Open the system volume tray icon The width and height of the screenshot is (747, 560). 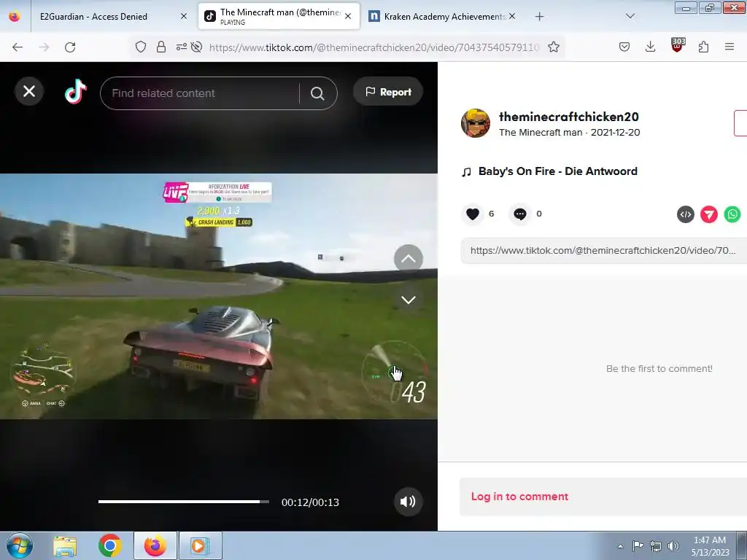coord(673,546)
